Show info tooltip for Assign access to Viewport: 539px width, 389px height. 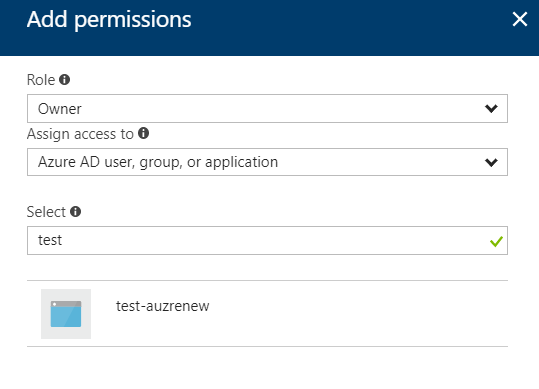coord(143,133)
